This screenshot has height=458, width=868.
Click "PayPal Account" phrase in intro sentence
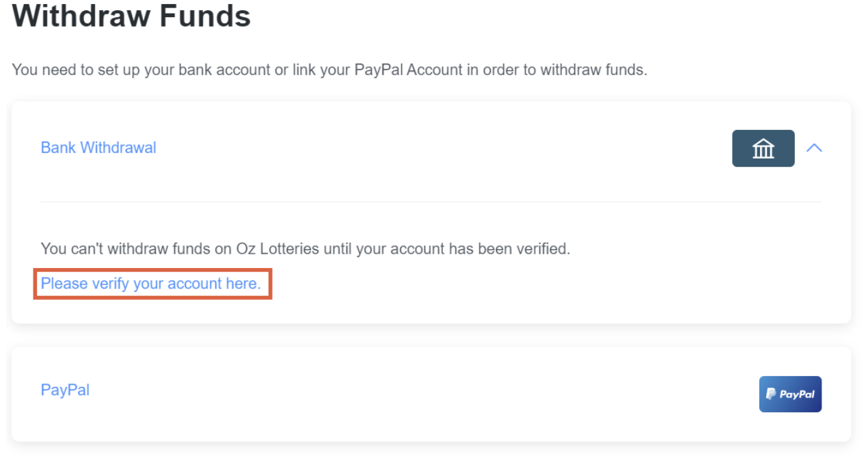(409, 70)
